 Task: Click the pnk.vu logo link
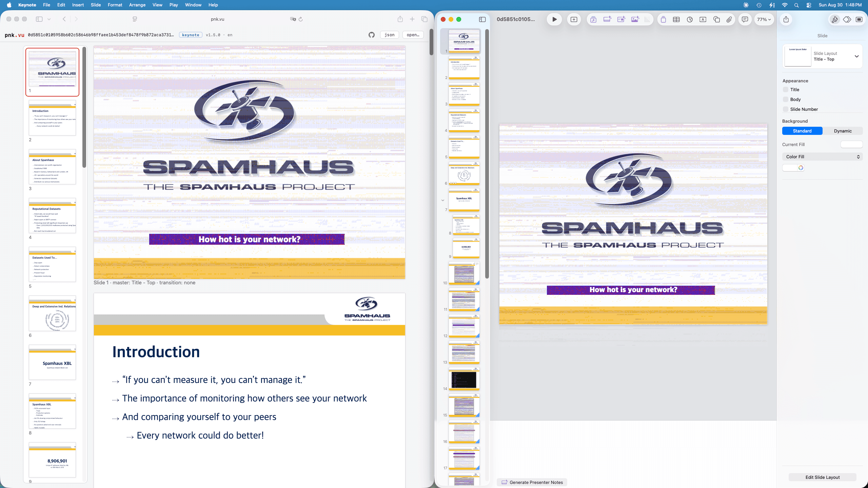(x=14, y=35)
